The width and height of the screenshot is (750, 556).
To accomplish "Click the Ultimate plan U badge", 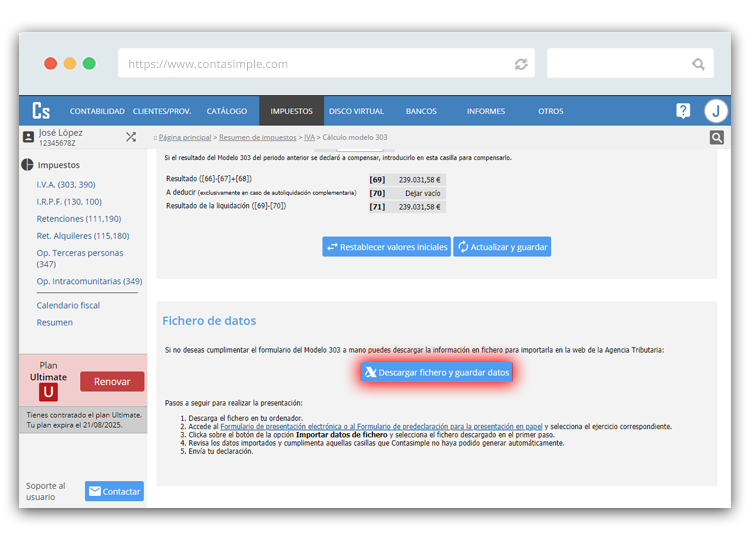I will tap(48, 394).
